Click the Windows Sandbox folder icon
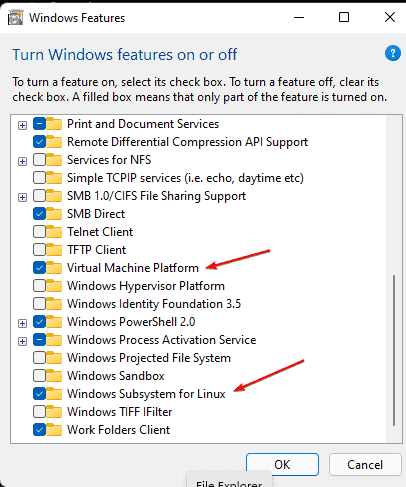406x487 pixels. (54, 376)
